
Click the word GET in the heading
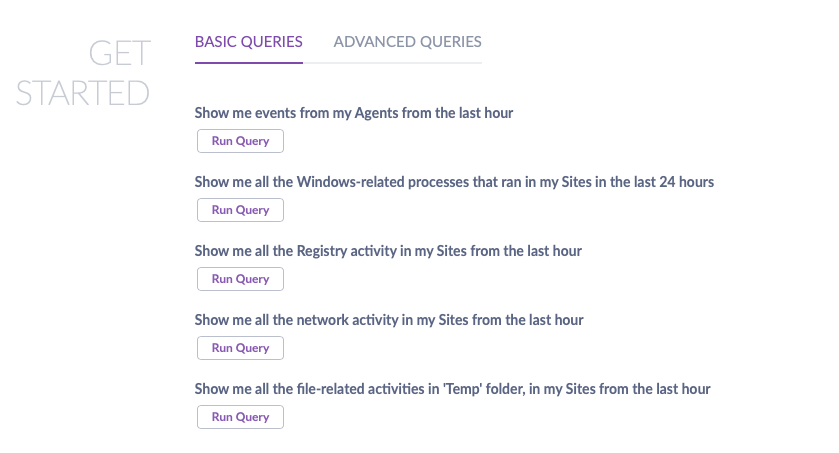coord(119,52)
